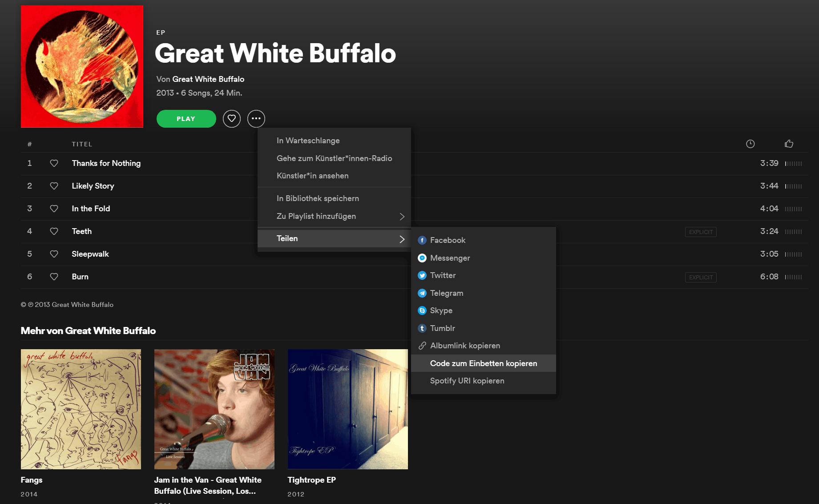Click the popularity bar of Thanks for Nothing
This screenshot has width=819, height=504.
point(793,164)
